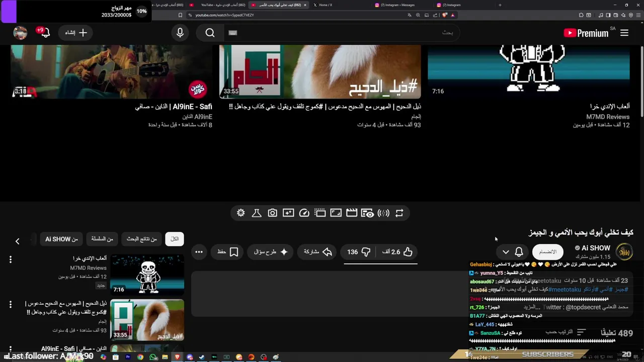Open the on-screen keyboard icon in search
The image size is (644, 362).
232,33
